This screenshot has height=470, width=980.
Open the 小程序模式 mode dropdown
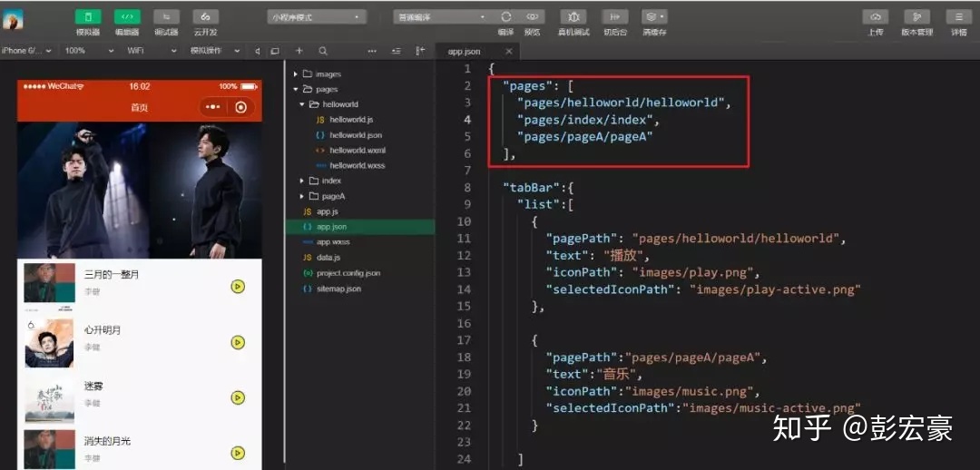[317, 17]
